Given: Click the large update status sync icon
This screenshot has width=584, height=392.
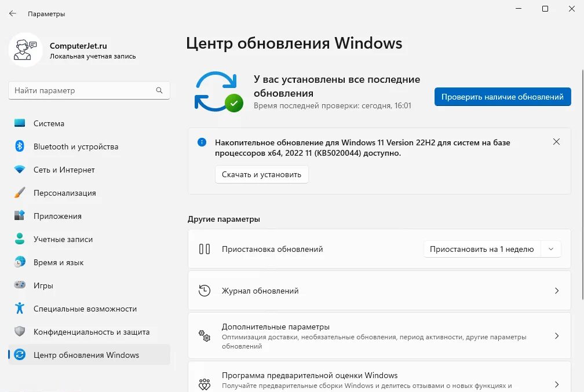Looking at the screenshot, I should click(218, 92).
